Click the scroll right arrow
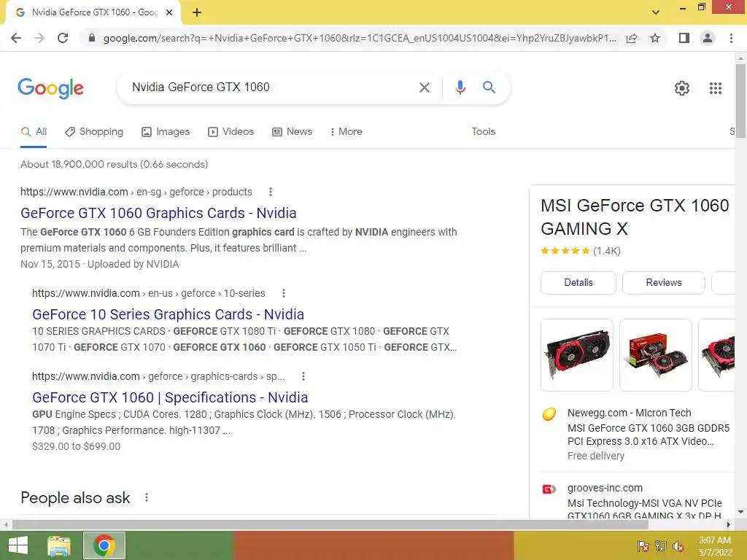 [729, 525]
